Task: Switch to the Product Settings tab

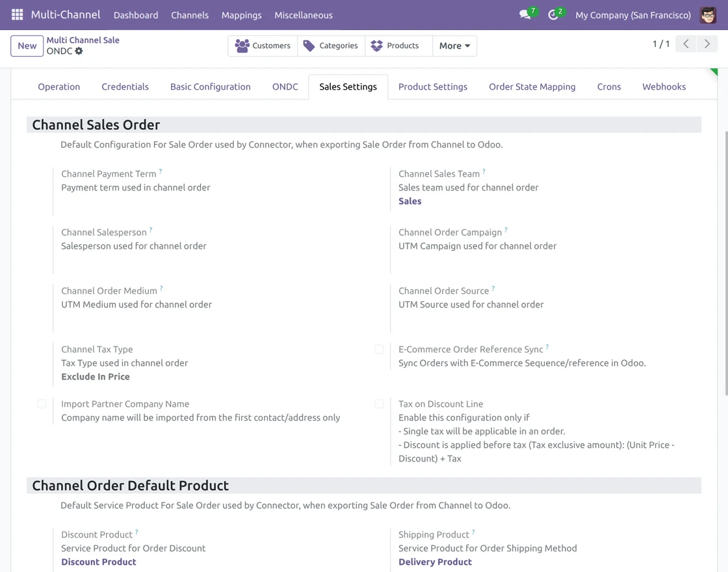Action: (x=433, y=86)
